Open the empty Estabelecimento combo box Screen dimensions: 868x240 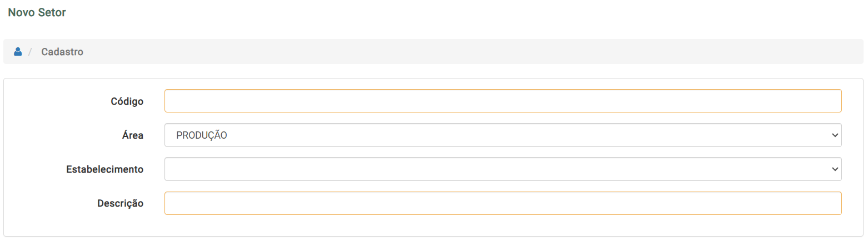pos(503,169)
